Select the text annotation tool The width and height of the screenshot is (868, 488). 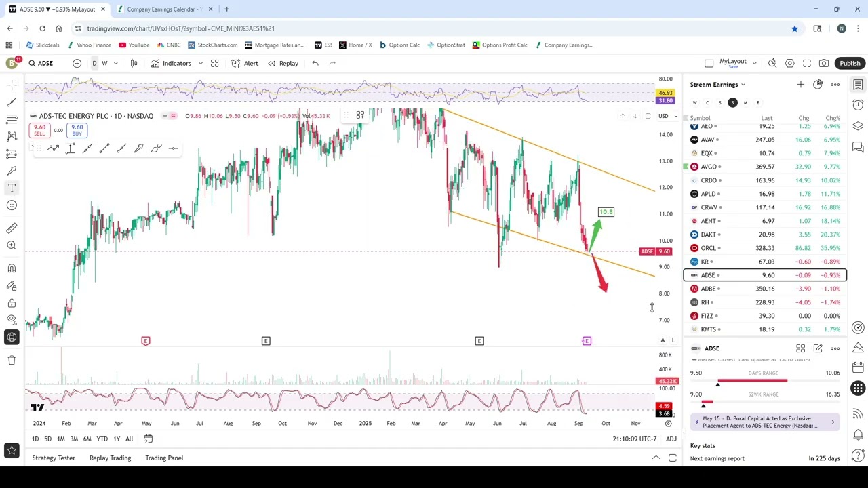12,188
